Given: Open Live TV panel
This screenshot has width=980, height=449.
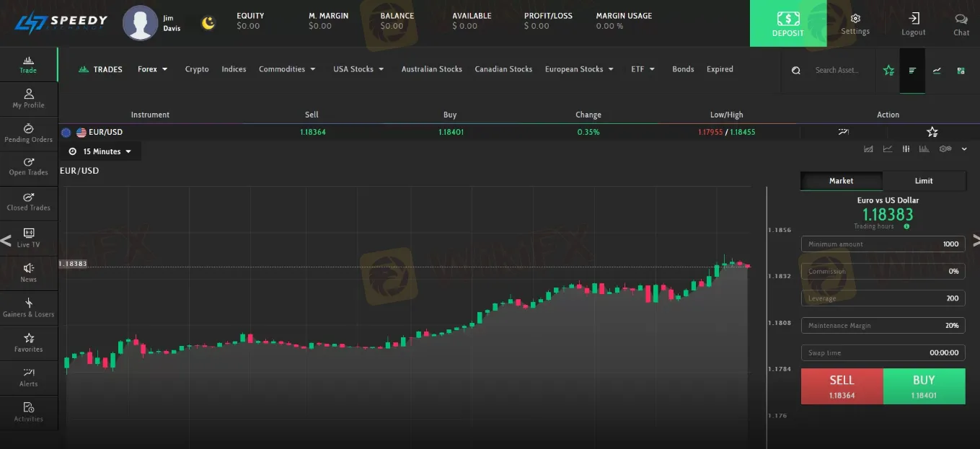Looking at the screenshot, I should 28,238.
